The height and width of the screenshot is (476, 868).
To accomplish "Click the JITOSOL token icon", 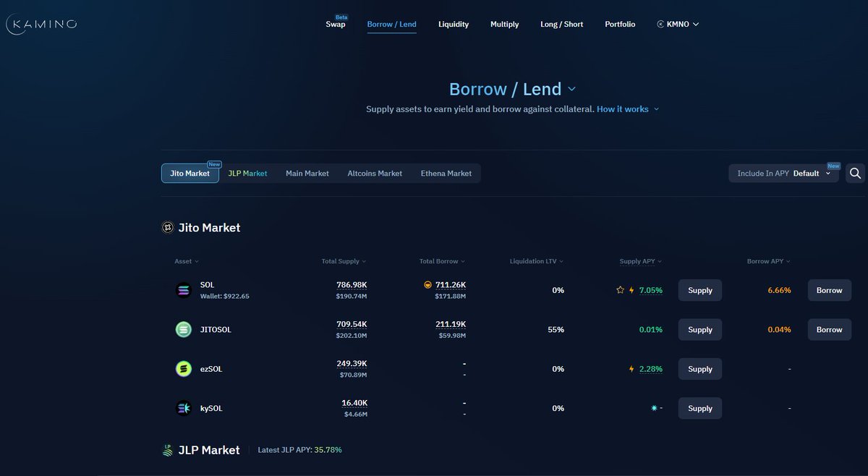I will tap(184, 329).
